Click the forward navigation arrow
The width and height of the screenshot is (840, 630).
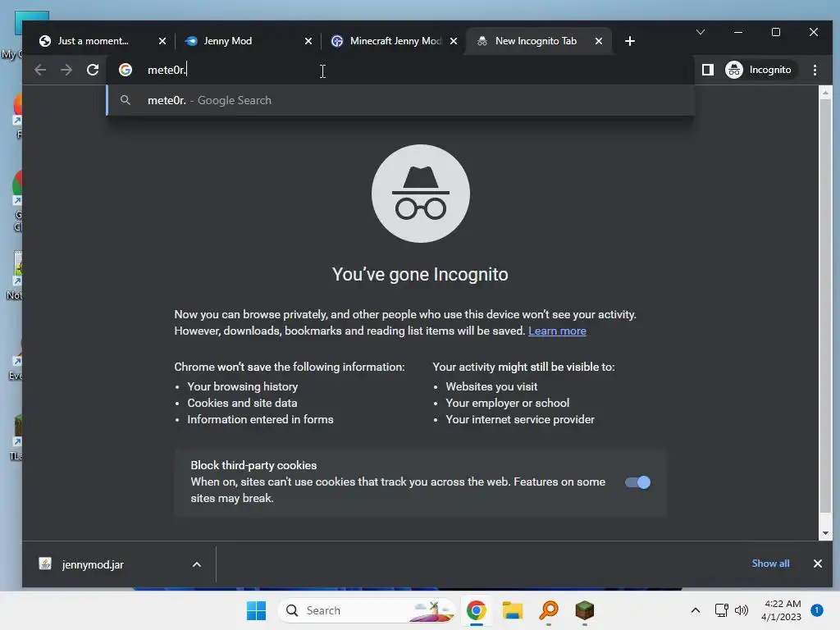[66, 70]
